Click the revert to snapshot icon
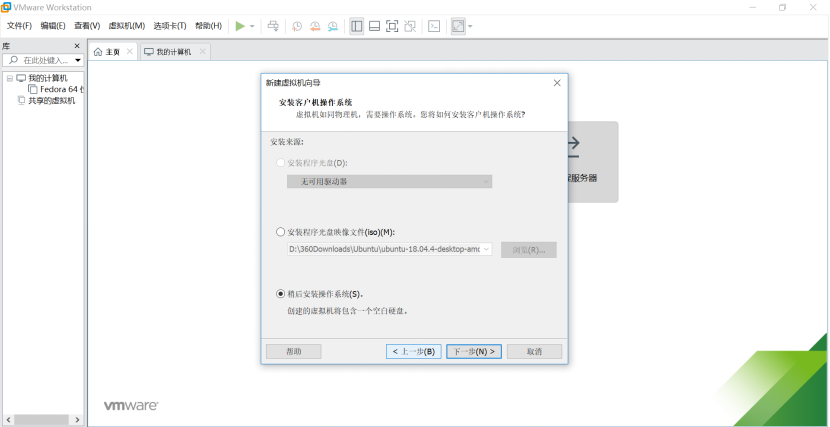This screenshot has width=830, height=427. (315, 26)
